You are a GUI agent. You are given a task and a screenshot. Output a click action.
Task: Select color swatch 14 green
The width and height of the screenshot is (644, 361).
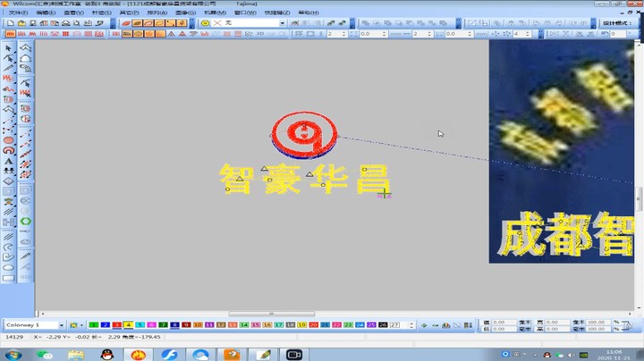click(244, 325)
